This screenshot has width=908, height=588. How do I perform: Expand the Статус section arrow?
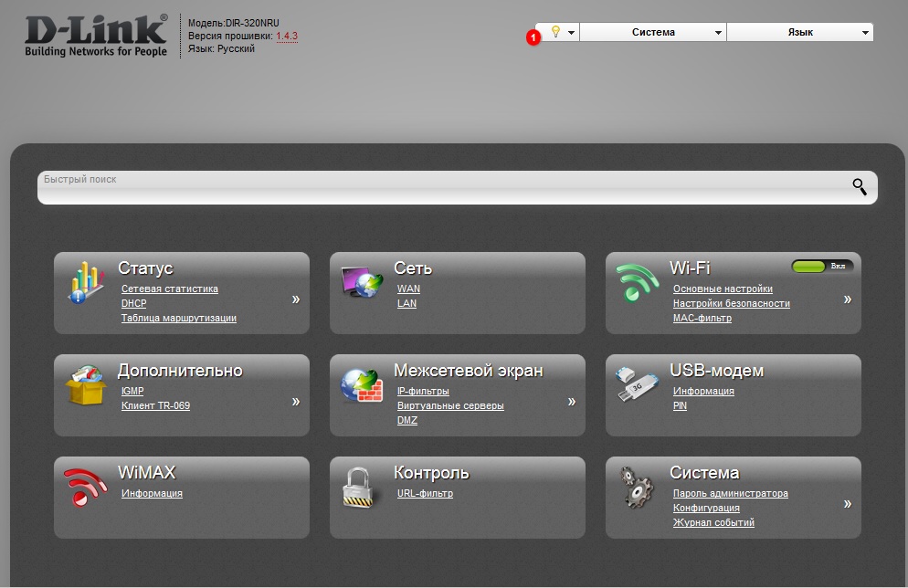[x=296, y=299]
